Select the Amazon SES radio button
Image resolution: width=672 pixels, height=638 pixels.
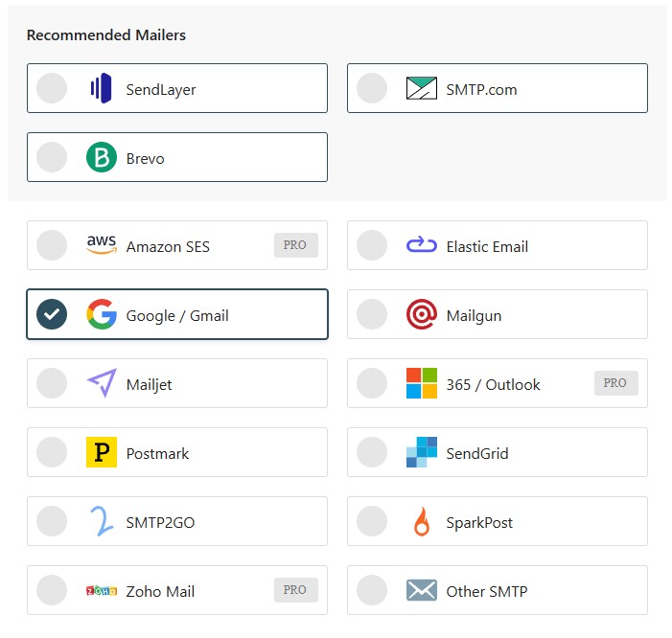[x=52, y=245]
